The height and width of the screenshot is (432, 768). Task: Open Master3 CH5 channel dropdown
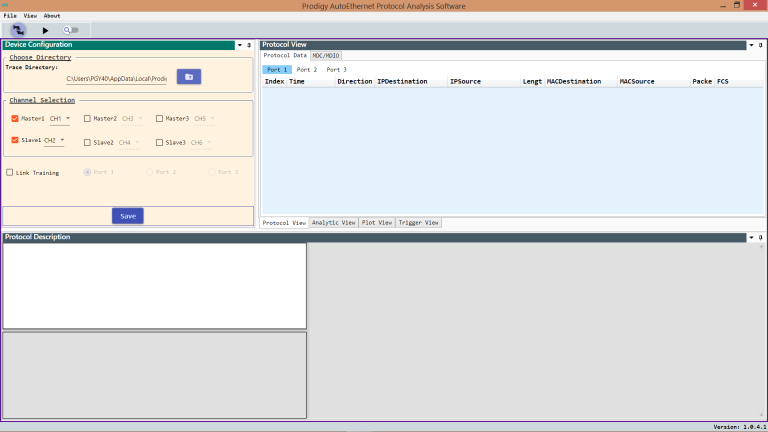pyautogui.click(x=204, y=119)
